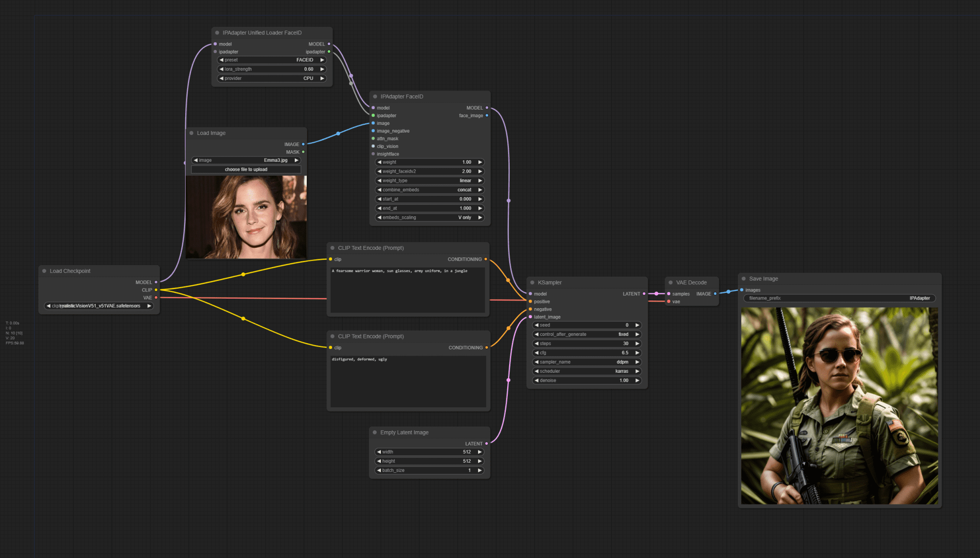Click the face_image output socket on IPAdapter FaceID
Image resolution: width=980 pixels, height=558 pixels.
(x=487, y=116)
